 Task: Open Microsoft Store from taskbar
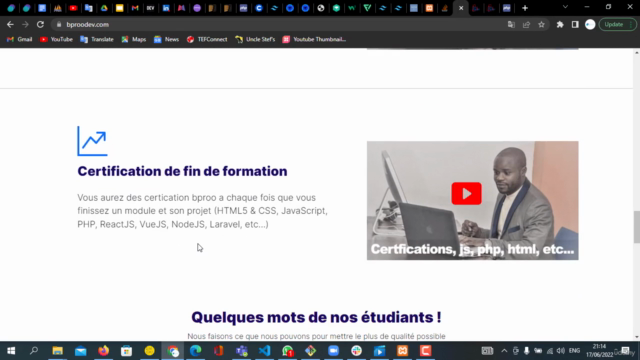point(127,351)
